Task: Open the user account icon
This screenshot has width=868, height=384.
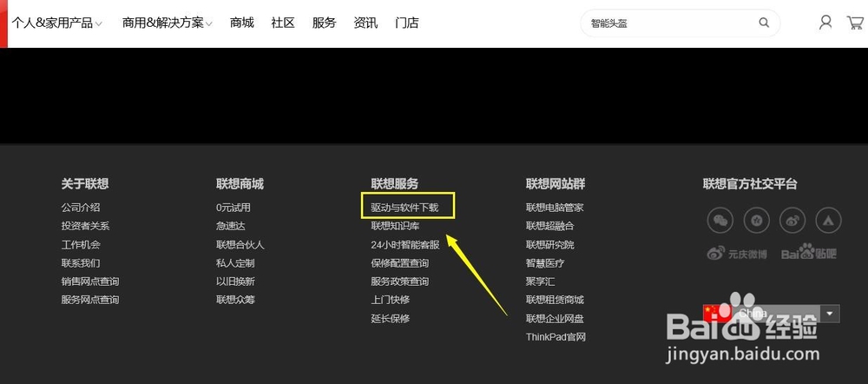Action: pos(825,23)
